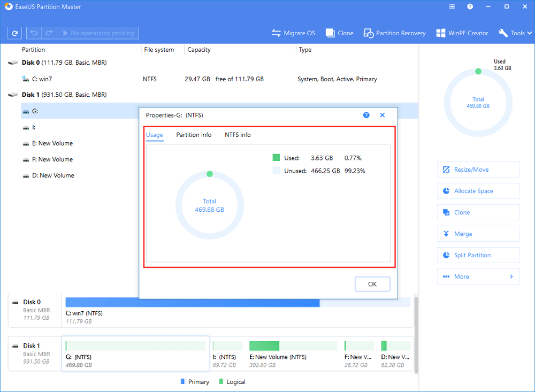Open the Tools dropdown menu
535x392 pixels.
[x=513, y=33]
